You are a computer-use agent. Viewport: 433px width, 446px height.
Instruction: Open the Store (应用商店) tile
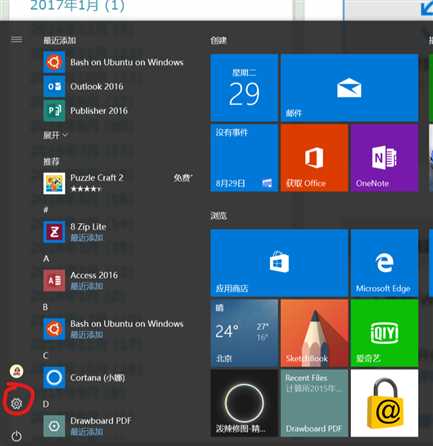coord(279,263)
